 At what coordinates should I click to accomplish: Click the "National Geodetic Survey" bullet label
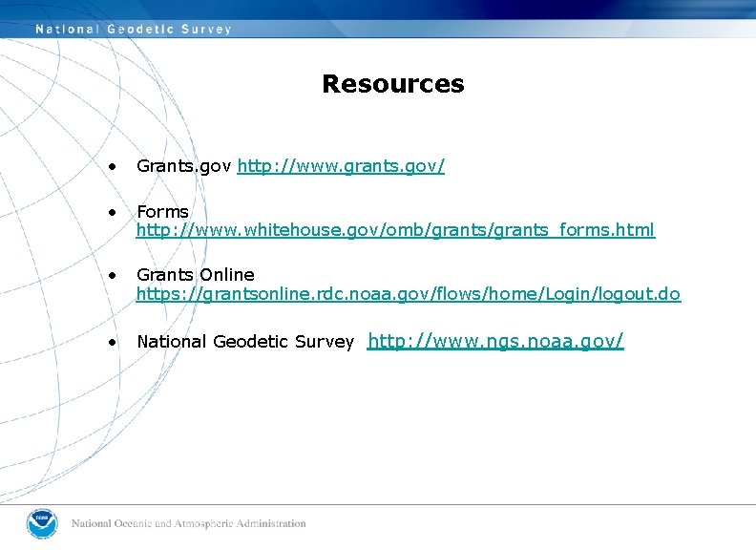pyautogui.click(x=245, y=342)
